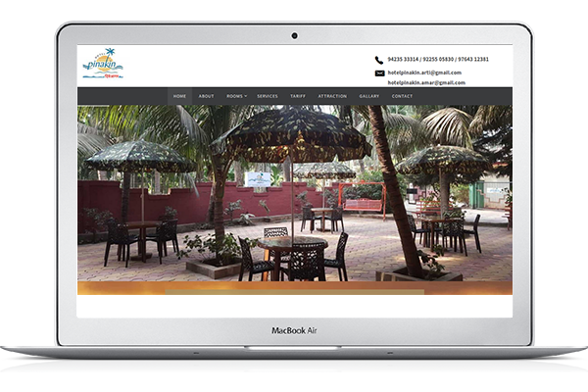The image size is (588, 392).
Task: Navigate to the Gallery page
Action: pyautogui.click(x=368, y=96)
